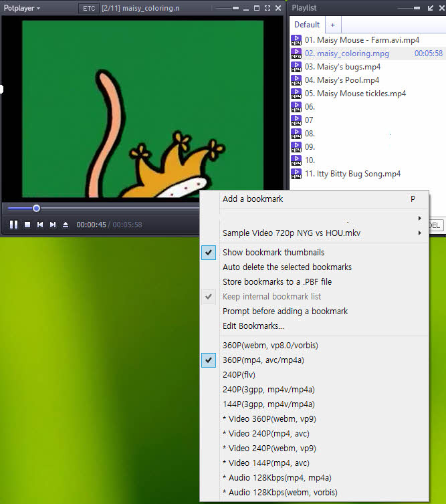This screenshot has width=446, height=504.
Task: Enable Store bookmarks to a .PBF file
Action: 314,282
